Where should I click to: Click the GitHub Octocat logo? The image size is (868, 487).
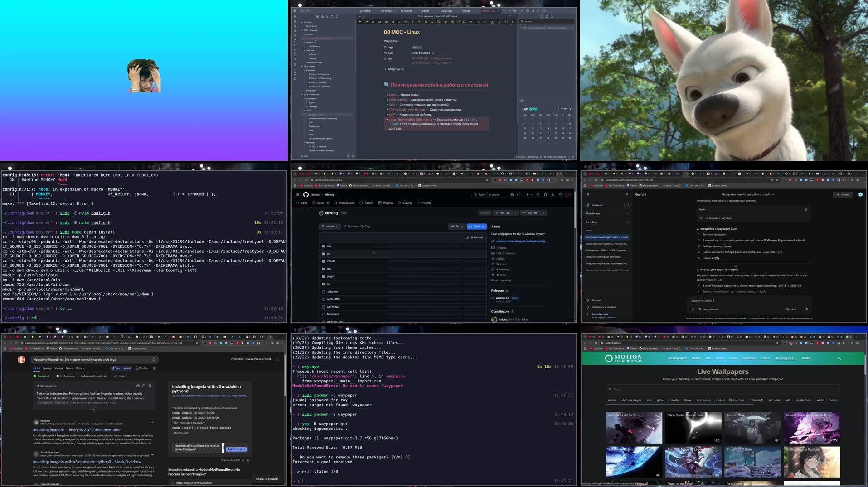click(x=305, y=194)
